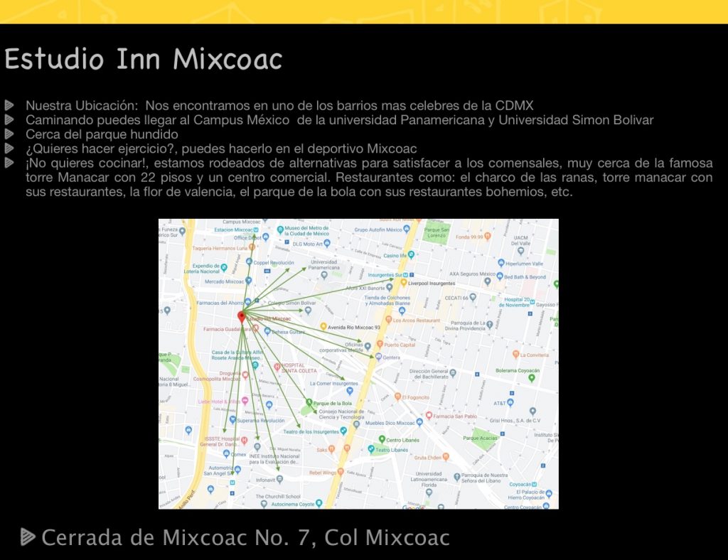728x560 pixels.
Task: Click the Comex shop pin
Action: tap(226, 453)
